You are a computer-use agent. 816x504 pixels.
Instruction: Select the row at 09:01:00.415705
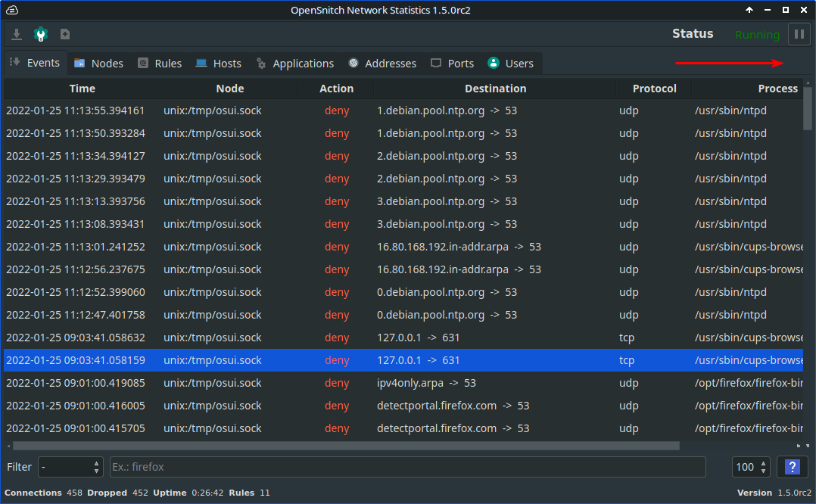pos(403,428)
